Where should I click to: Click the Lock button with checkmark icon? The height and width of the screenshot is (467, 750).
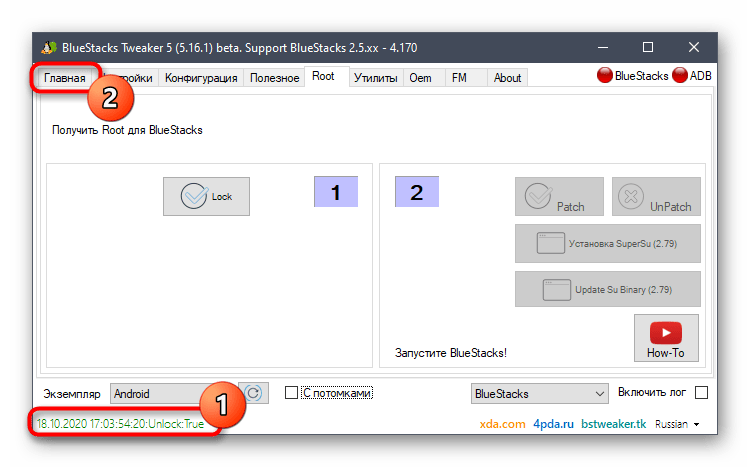(x=206, y=197)
